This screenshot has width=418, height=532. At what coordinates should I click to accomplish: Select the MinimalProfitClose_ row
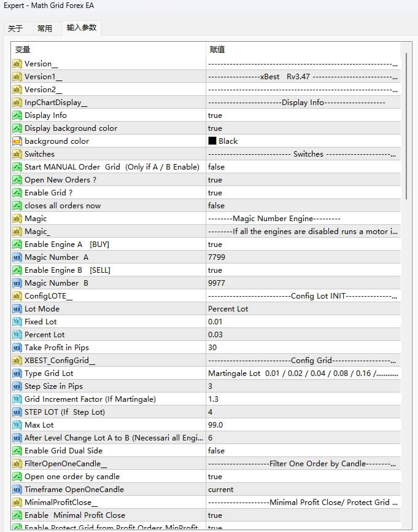(x=206, y=502)
